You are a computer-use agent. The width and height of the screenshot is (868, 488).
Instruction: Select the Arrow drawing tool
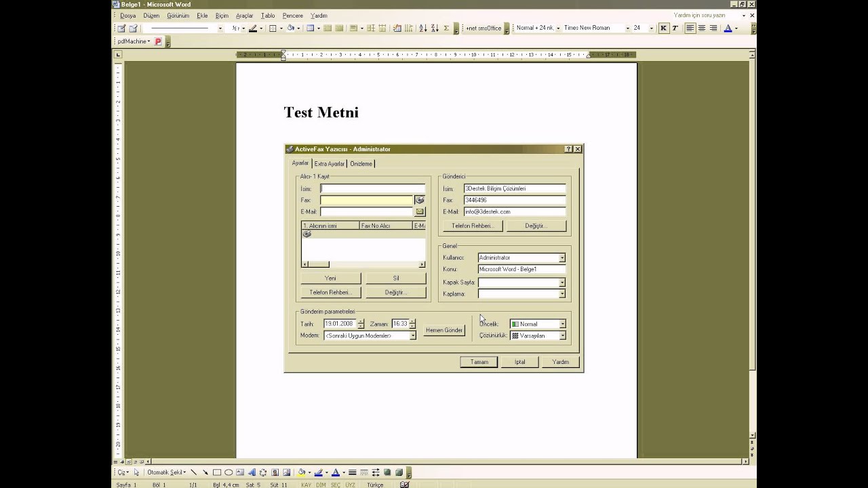(205, 472)
